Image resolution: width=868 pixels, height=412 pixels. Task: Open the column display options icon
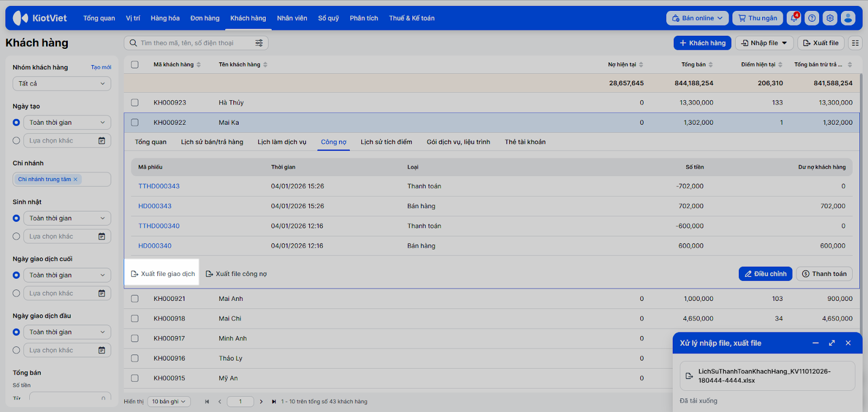[x=855, y=43]
